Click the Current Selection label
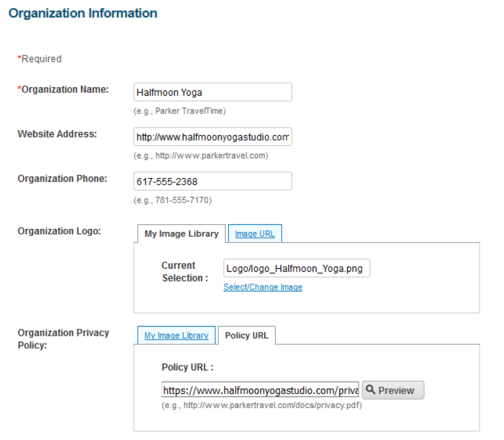 pyautogui.click(x=185, y=271)
